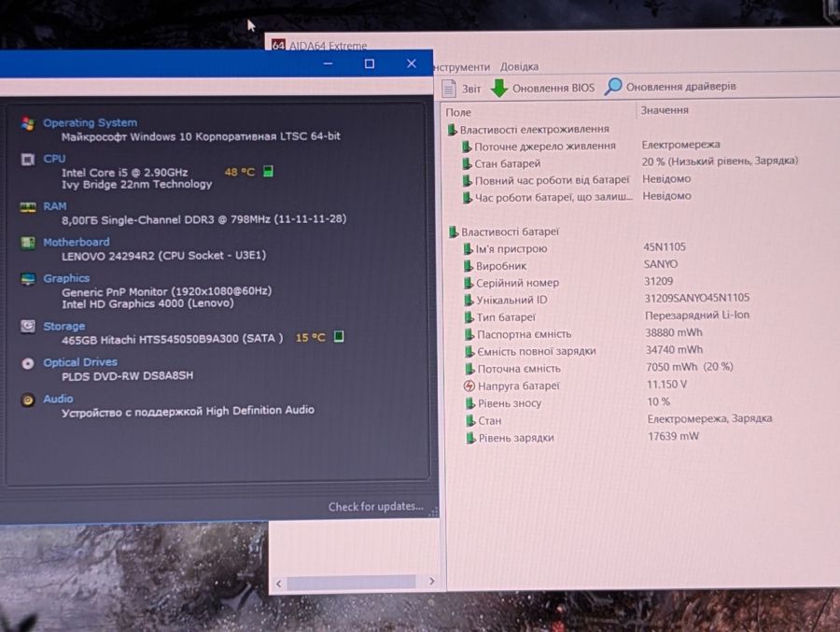
Task: Click the icon beside Поточне джерело живлення
Action: (467, 146)
